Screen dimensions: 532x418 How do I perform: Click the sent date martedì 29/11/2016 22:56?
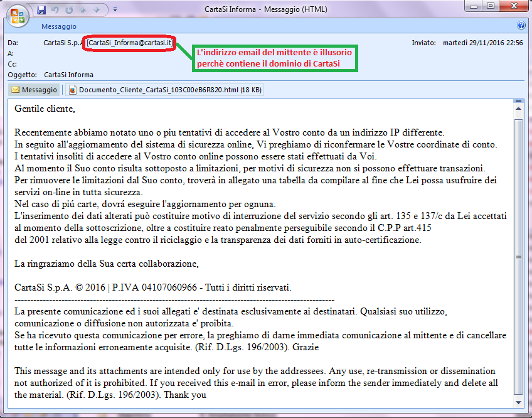coord(483,43)
